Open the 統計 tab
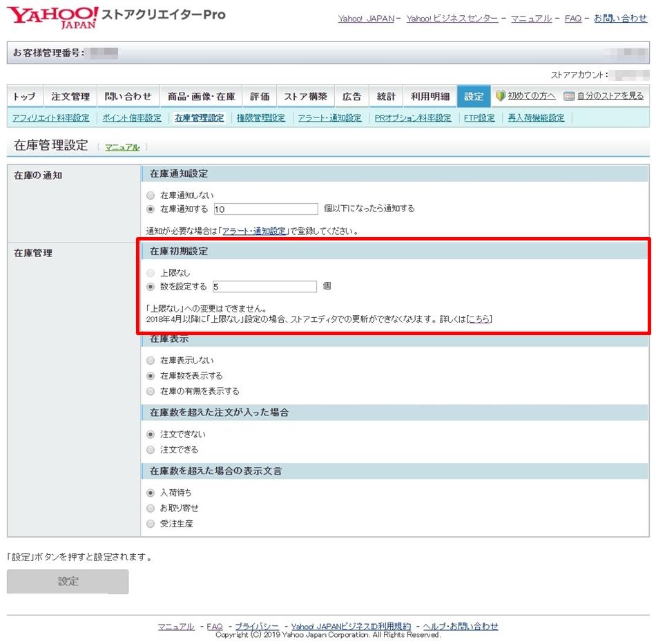 386,96
